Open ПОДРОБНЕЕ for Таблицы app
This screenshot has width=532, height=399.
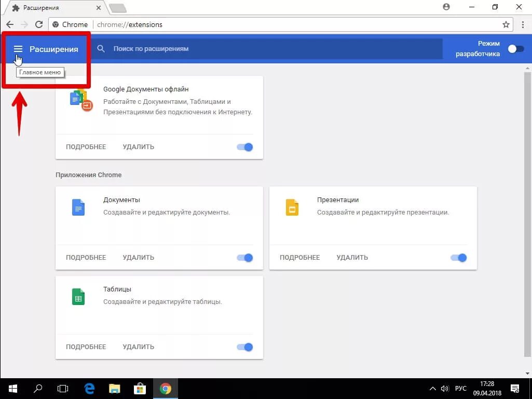tap(86, 347)
